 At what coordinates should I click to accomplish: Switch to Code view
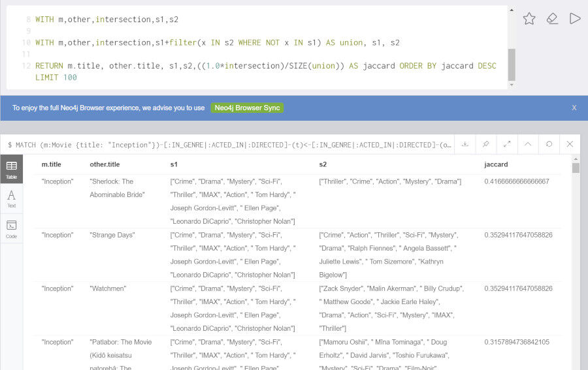coord(11,229)
